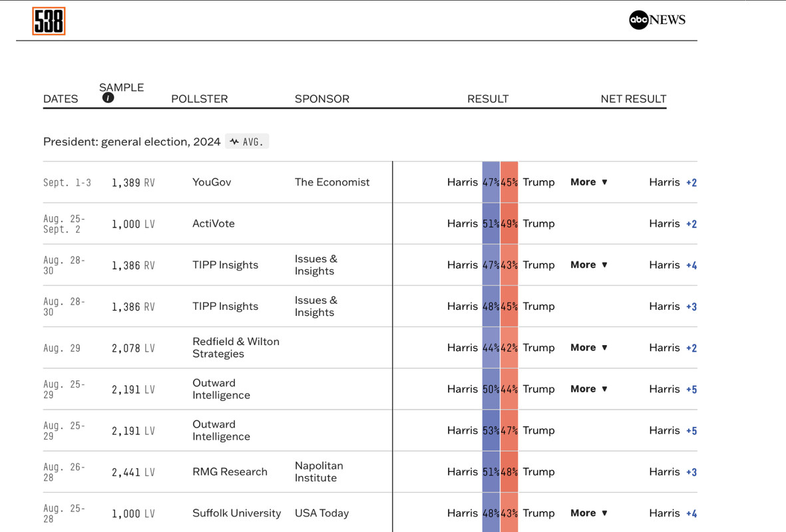This screenshot has height=532, width=786.
Task: Open the Suffolk University pollster link
Action: click(237, 513)
